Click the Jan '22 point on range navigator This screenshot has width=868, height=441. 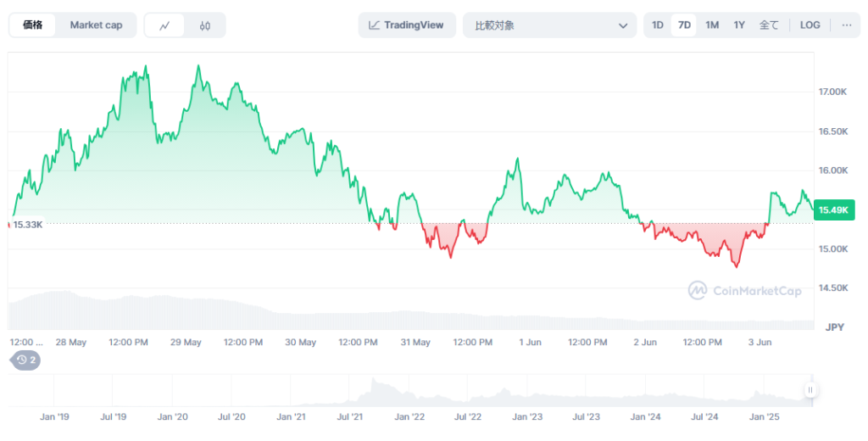pyautogui.click(x=410, y=417)
